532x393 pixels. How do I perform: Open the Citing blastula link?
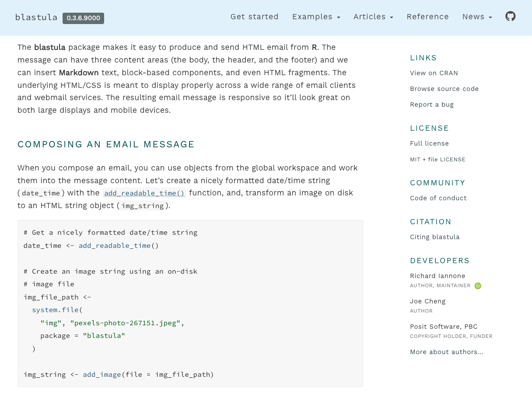[x=434, y=237]
